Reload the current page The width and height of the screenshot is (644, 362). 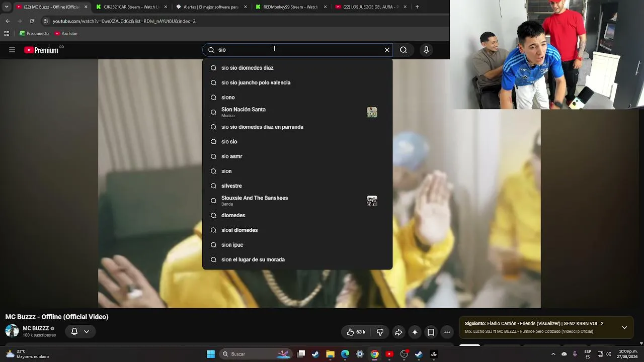coord(32,21)
